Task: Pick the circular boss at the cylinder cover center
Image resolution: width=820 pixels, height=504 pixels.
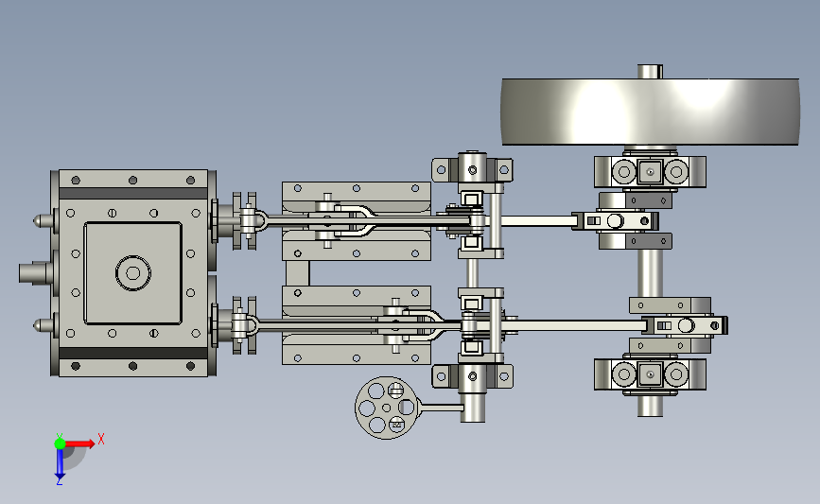Action: pyautogui.click(x=132, y=273)
